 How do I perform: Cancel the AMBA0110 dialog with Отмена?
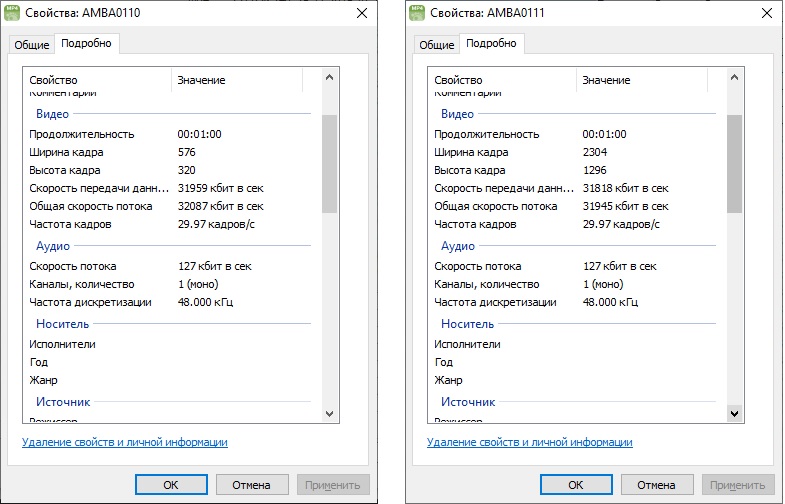point(251,485)
